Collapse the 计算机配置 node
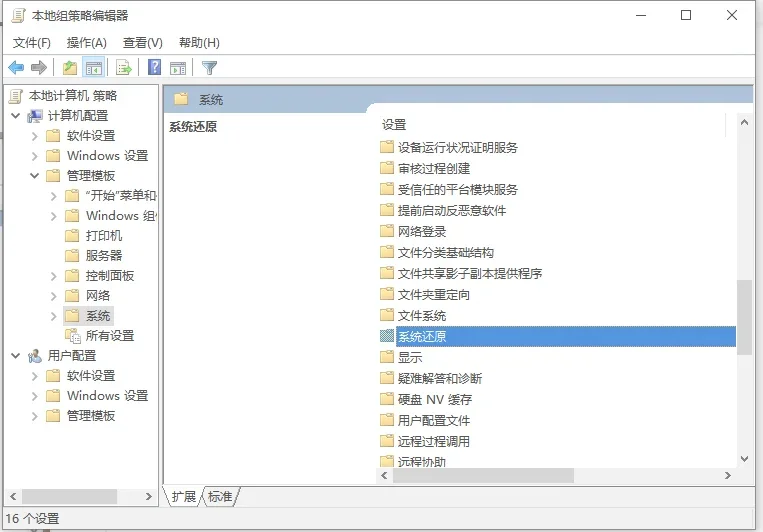Screen dimensions: 763x532 tap(16, 116)
